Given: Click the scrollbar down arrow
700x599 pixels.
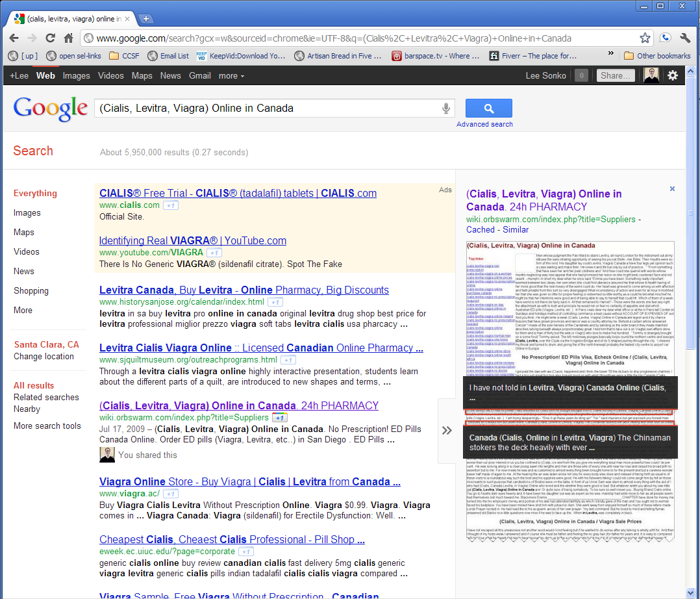Looking at the screenshot, I should (690, 593).
